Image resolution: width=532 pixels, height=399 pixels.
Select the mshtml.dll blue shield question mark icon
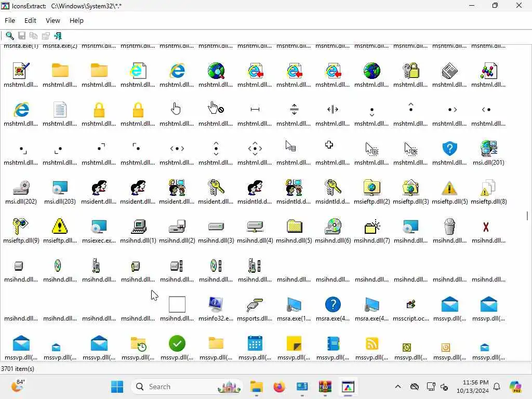[449, 148]
